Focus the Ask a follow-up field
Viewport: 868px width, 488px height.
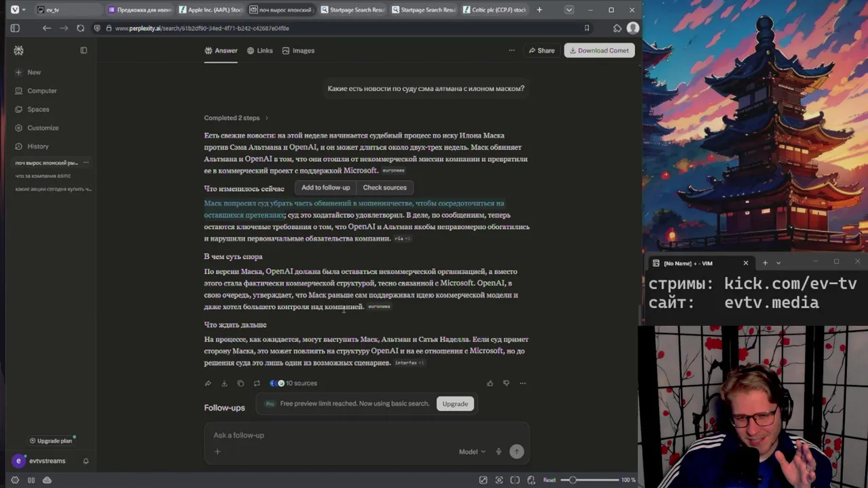[x=366, y=435]
